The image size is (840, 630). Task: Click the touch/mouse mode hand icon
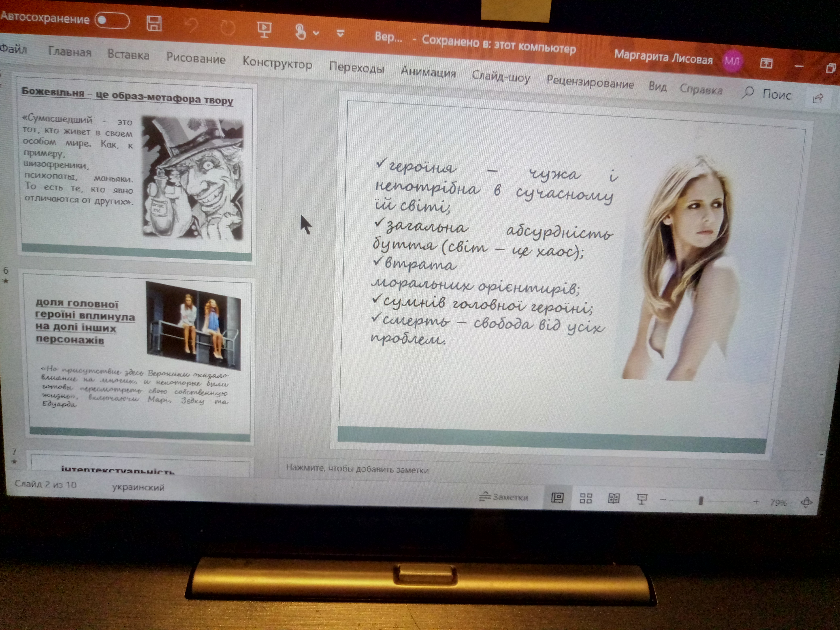coord(300,31)
